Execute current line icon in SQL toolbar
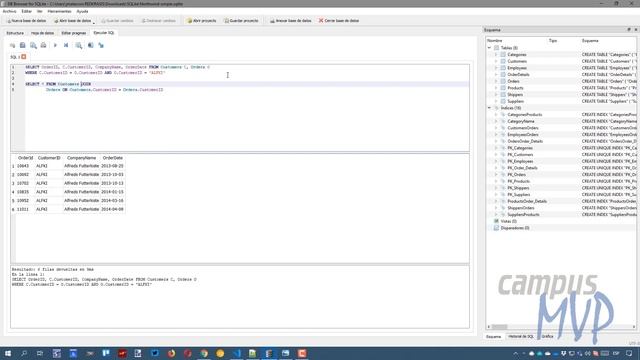This screenshot has height=360, width=640. pyautogui.click(x=66, y=45)
